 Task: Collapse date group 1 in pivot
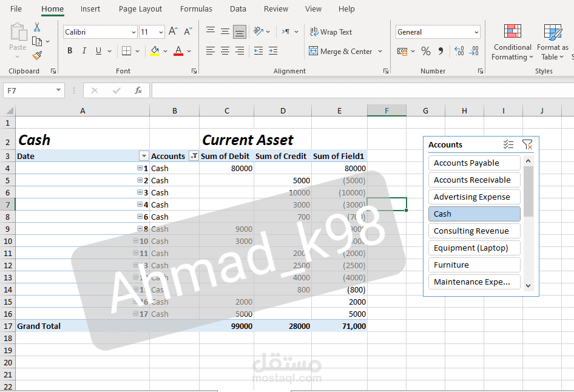140,168
